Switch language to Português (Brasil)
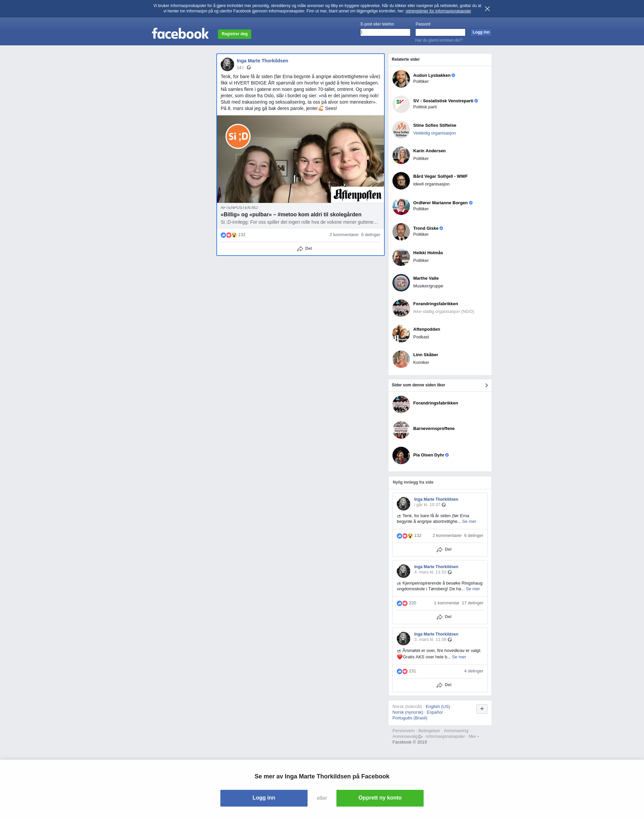This screenshot has height=820, width=644. tap(410, 718)
